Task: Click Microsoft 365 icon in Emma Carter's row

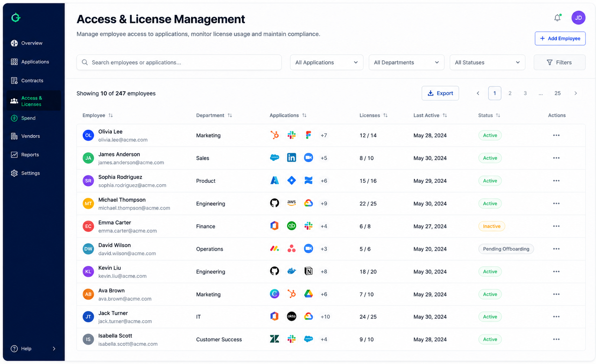Action: click(274, 226)
